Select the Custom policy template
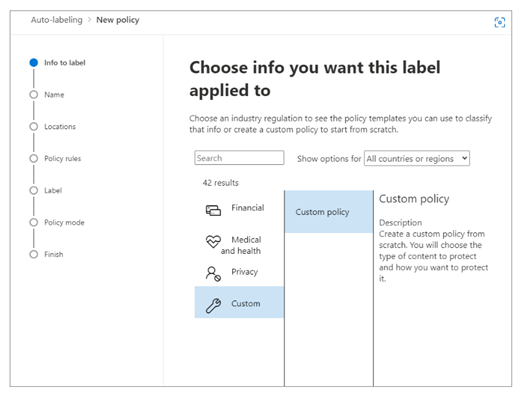 (329, 212)
